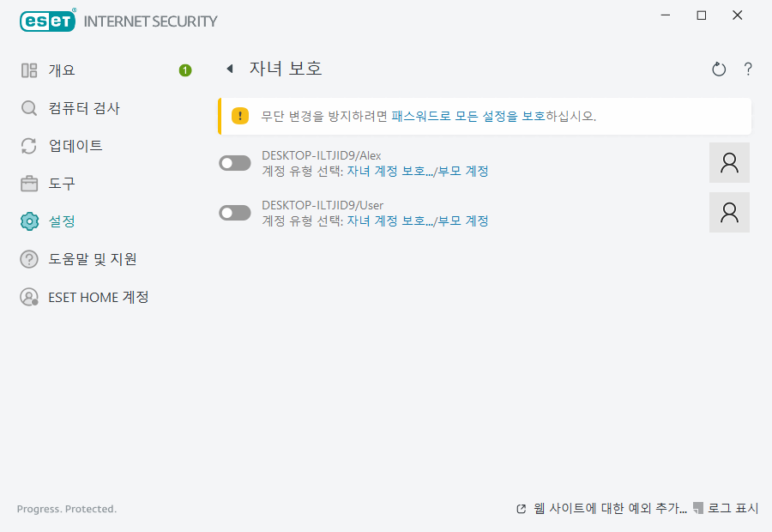
Task: Enable parental control toggle for DESKTOP-ILTJID9/User
Action: click(235, 213)
